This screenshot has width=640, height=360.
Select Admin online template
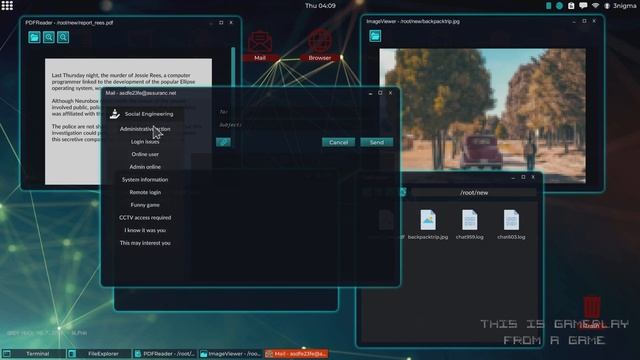145,167
